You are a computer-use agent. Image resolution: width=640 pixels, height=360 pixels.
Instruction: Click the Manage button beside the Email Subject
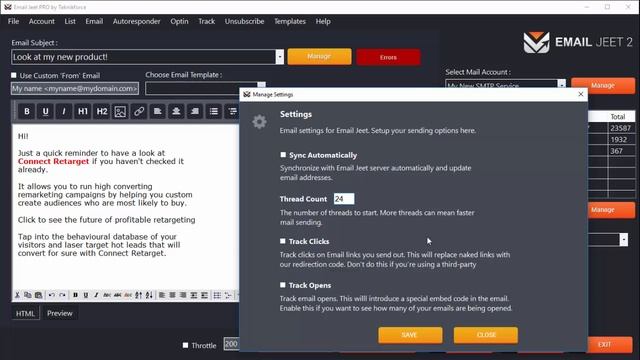coord(319,56)
